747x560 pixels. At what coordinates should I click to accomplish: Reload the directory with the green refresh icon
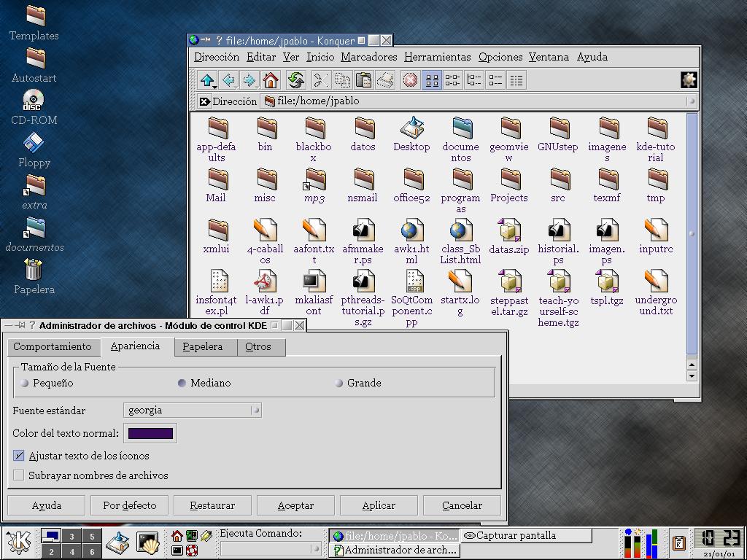point(296,80)
